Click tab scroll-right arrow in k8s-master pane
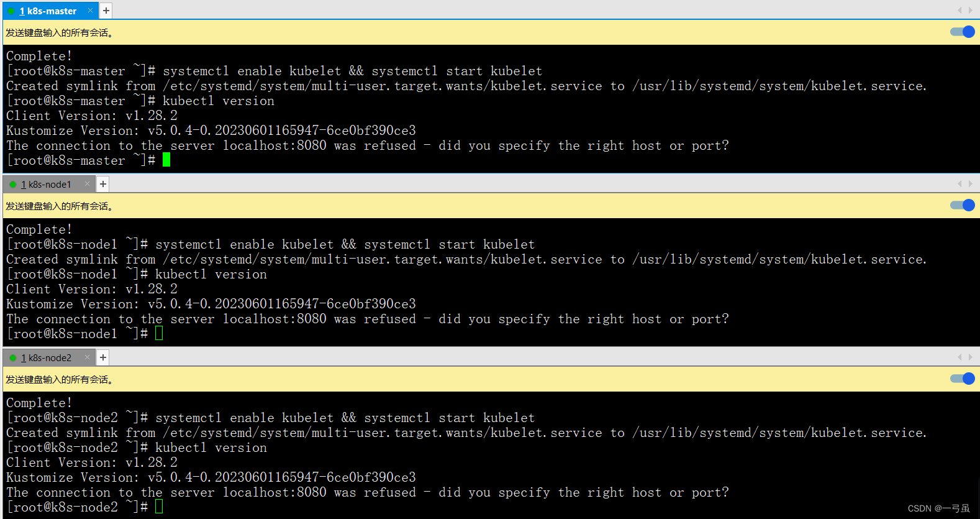This screenshot has height=519, width=980. (x=971, y=11)
